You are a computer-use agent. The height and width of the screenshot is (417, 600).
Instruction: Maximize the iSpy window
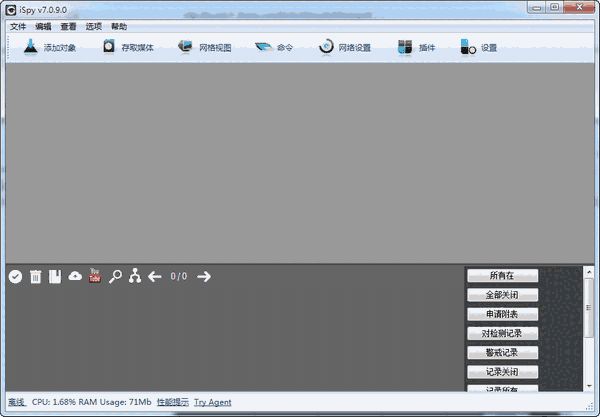554,7
